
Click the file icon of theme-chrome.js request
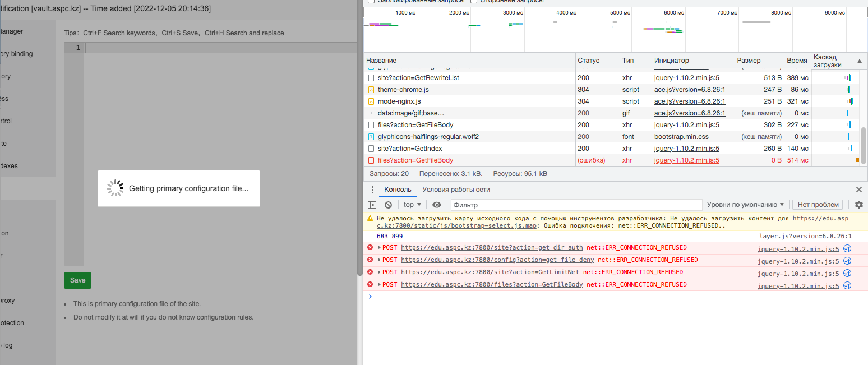371,90
